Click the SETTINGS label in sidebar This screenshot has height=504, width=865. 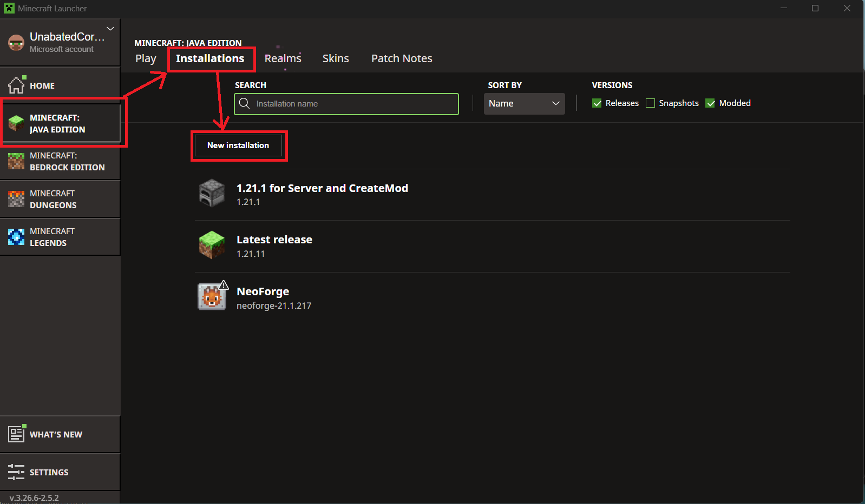[x=49, y=473]
